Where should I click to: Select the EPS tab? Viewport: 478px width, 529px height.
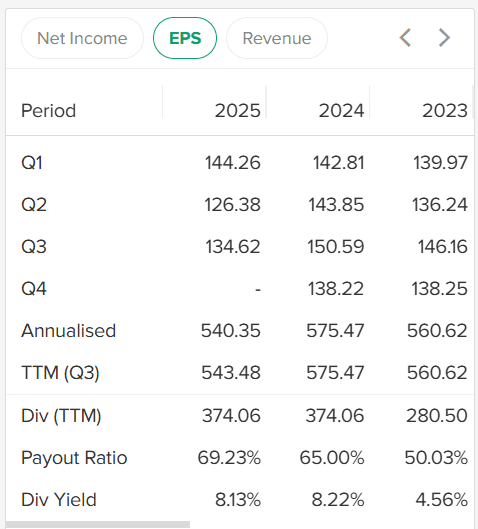tap(185, 38)
